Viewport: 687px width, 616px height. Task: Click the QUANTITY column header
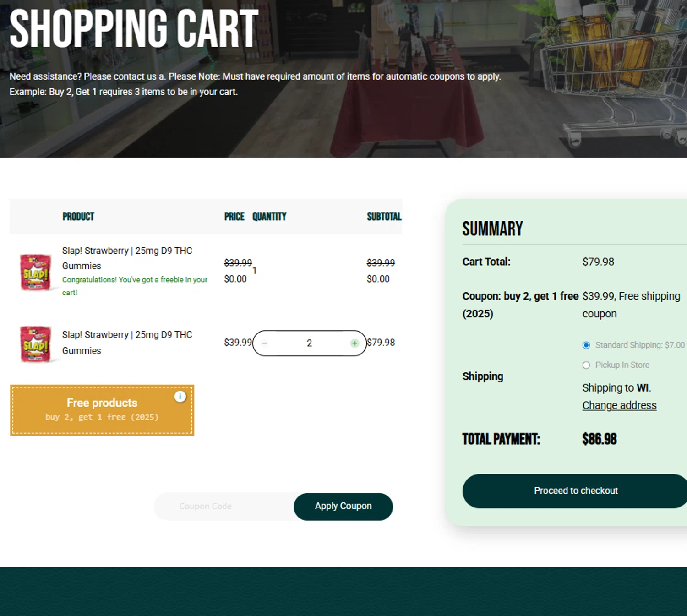coord(269,216)
